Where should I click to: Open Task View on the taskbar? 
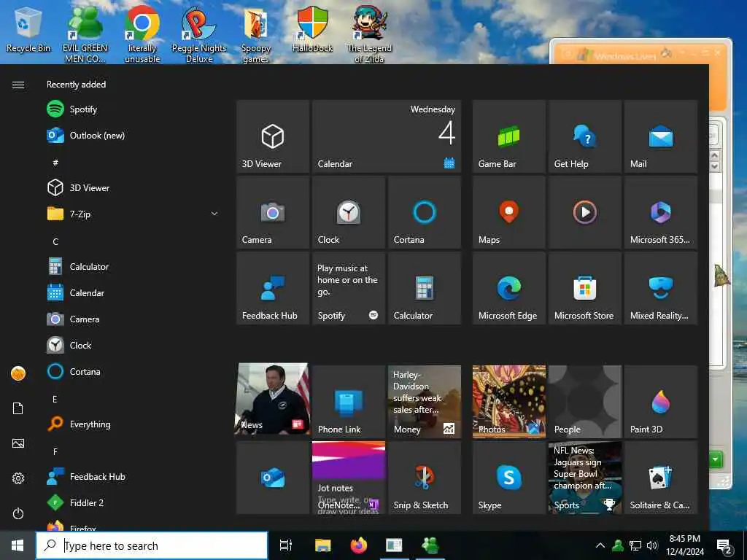286,545
